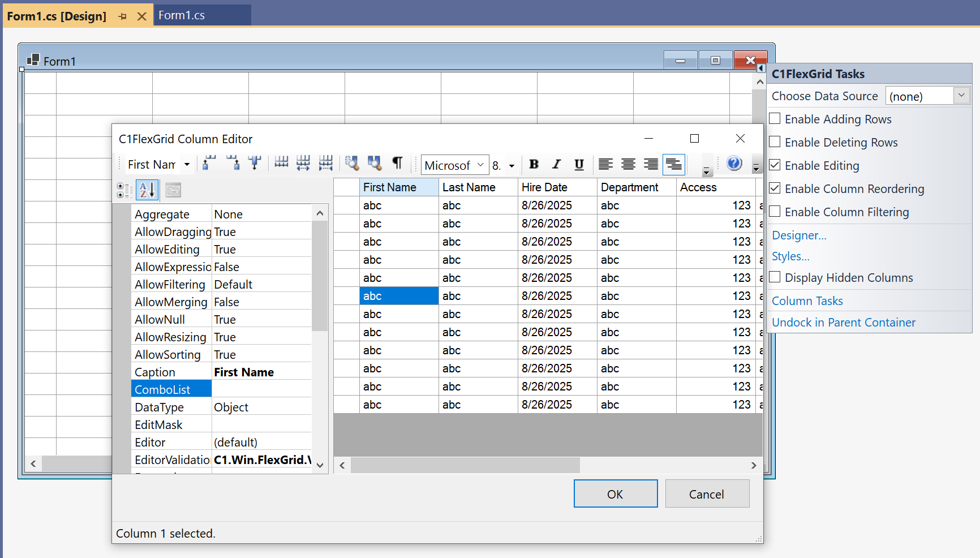Check Enable Column Filtering option
This screenshot has width=980, height=558.
point(775,211)
